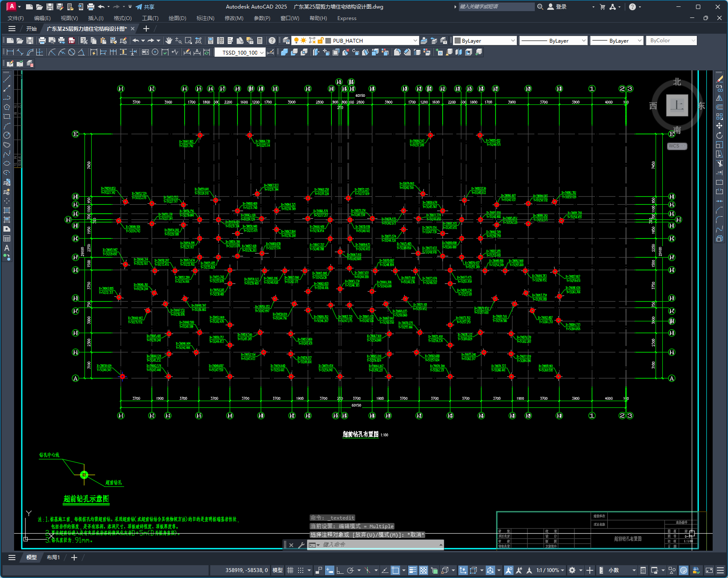Open the 1:1 / 100% annotation scale dropdown
This screenshot has height=578, width=728.
click(551, 570)
